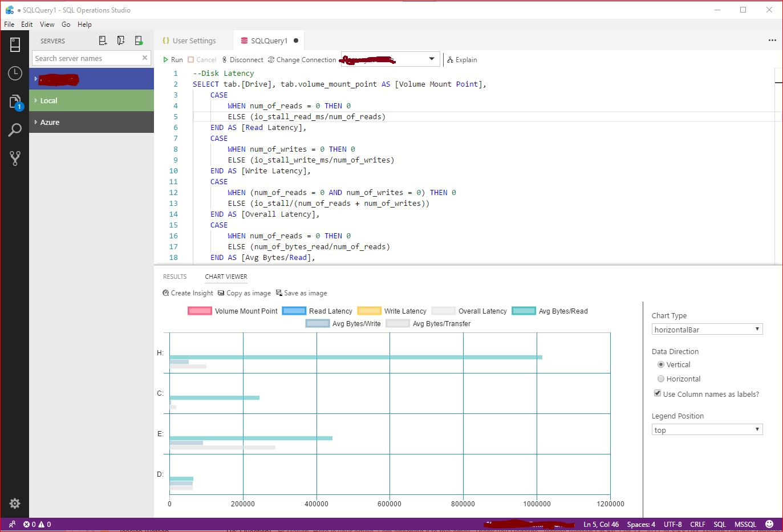
Task: Open the Help menu
Action: point(84,25)
